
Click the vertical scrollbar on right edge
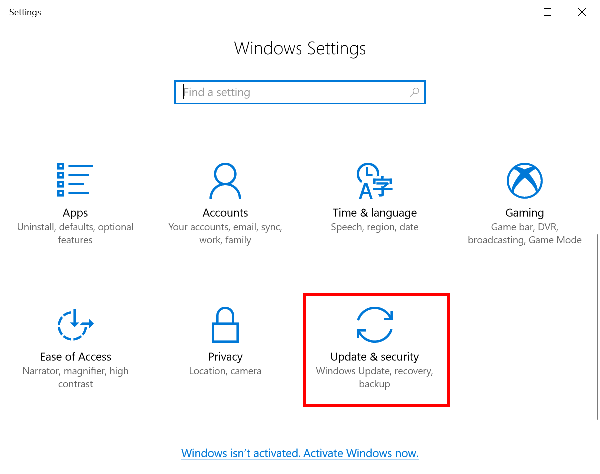(597, 327)
